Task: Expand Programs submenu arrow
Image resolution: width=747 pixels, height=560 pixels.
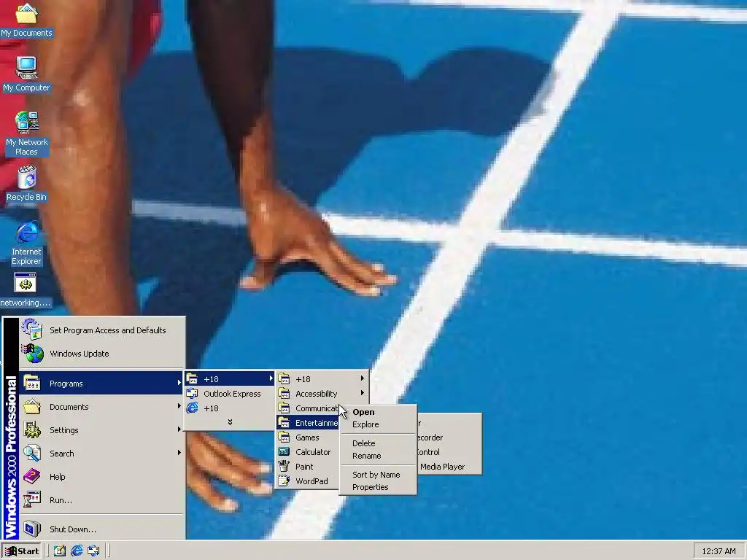Action: [x=179, y=383]
